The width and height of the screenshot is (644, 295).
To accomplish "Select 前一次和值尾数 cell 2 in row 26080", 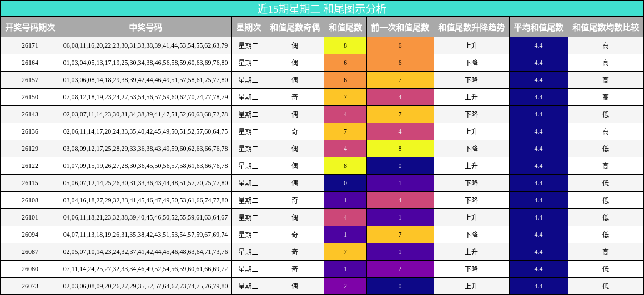I will click(400, 269).
